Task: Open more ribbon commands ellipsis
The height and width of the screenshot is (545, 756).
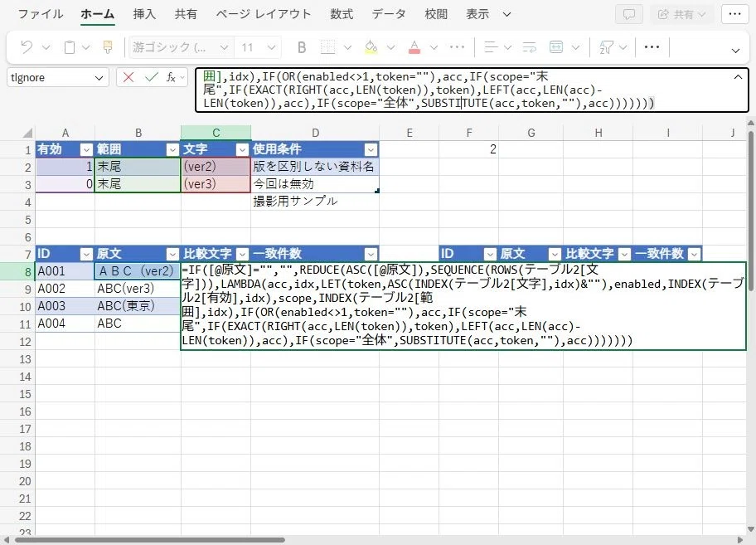Action: click(652, 47)
